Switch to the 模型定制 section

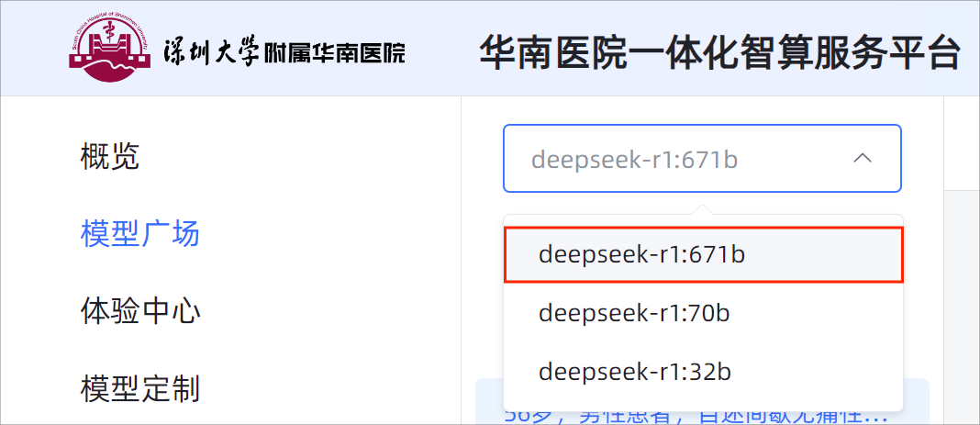point(140,389)
